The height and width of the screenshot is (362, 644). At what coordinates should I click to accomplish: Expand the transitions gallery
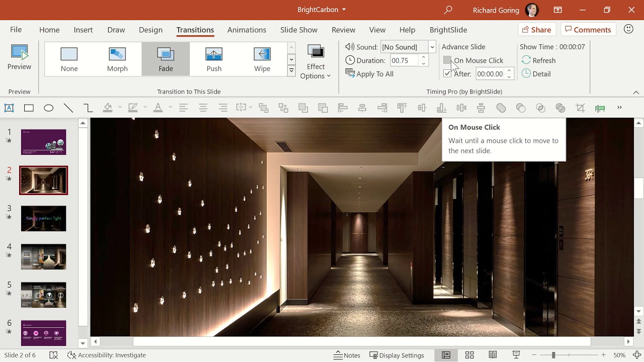pos(291,71)
